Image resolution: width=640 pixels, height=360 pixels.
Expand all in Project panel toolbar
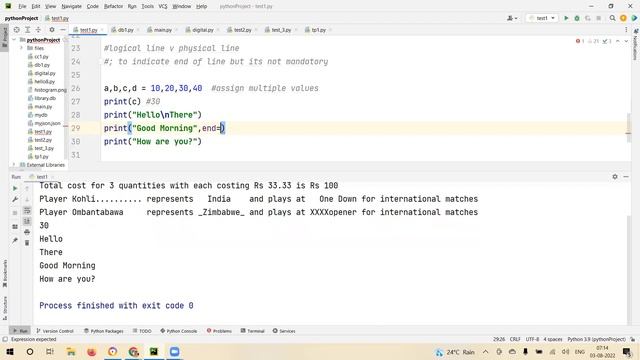click(27, 30)
